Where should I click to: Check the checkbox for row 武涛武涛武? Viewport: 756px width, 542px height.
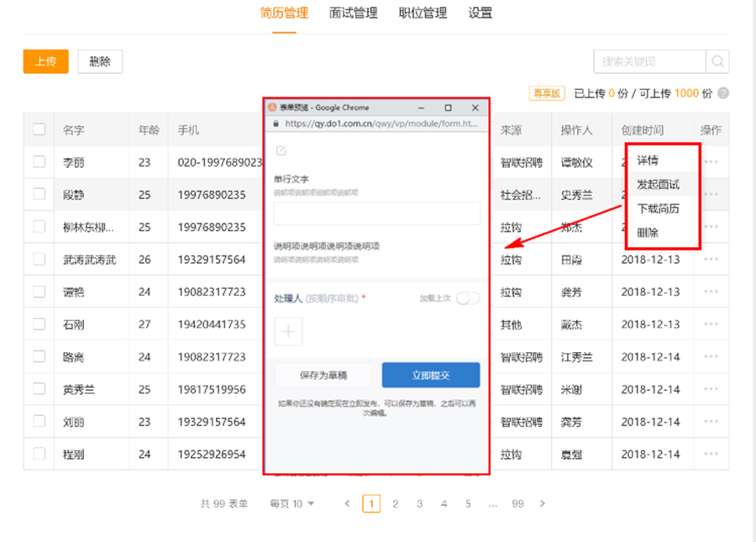(x=38, y=260)
